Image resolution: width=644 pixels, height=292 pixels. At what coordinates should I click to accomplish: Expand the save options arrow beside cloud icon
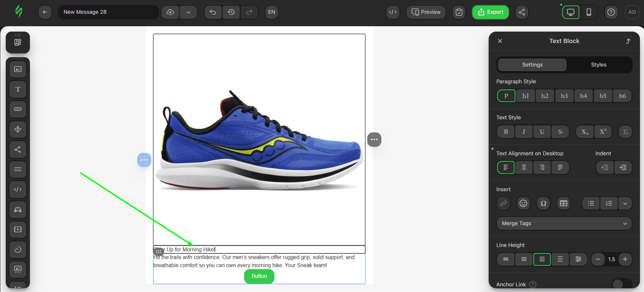(x=188, y=12)
